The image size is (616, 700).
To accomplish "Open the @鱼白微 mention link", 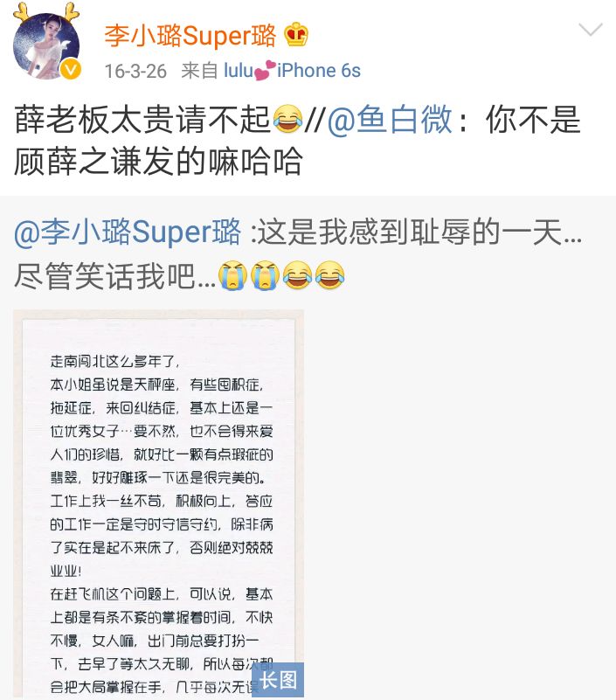I will [390, 119].
